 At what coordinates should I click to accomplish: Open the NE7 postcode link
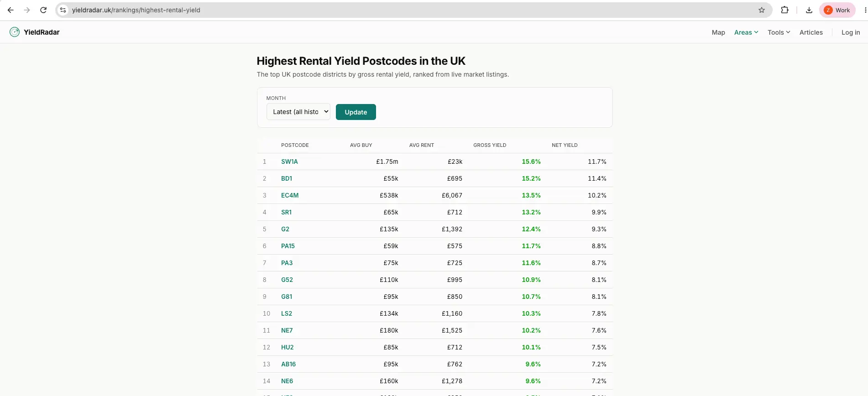click(x=287, y=330)
